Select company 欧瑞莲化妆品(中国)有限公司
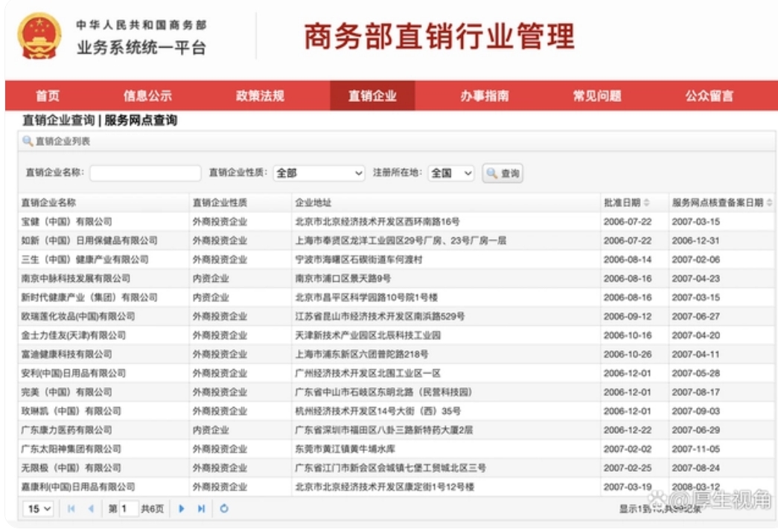Viewport: 778px width, 532px height. (x=78, y=316)
